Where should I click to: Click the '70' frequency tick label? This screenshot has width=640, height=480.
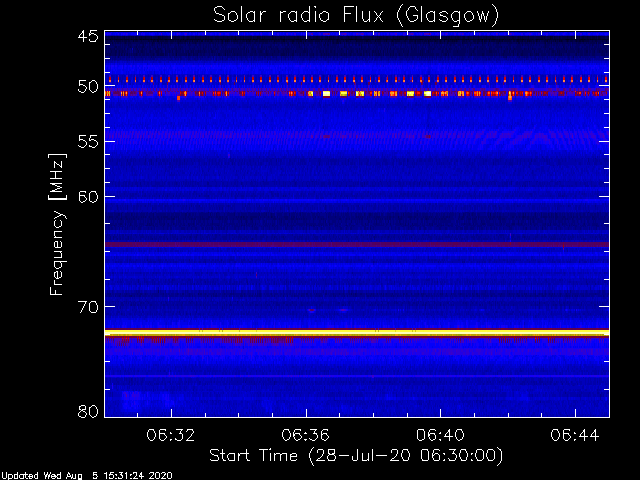tap(88, 307)
